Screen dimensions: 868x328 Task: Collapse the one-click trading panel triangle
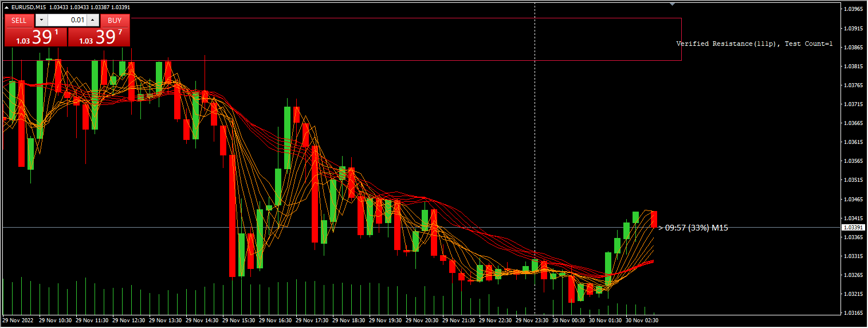[x=6, y=7]
